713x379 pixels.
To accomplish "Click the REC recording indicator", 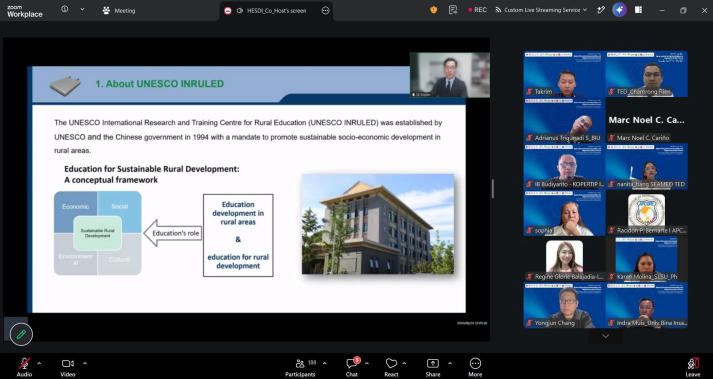I will pyautogui.click(x=477, y=10).
